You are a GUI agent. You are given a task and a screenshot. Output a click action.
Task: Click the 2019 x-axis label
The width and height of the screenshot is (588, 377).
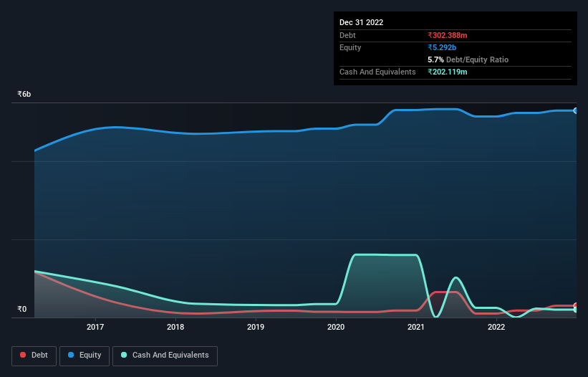coord(256,327)
